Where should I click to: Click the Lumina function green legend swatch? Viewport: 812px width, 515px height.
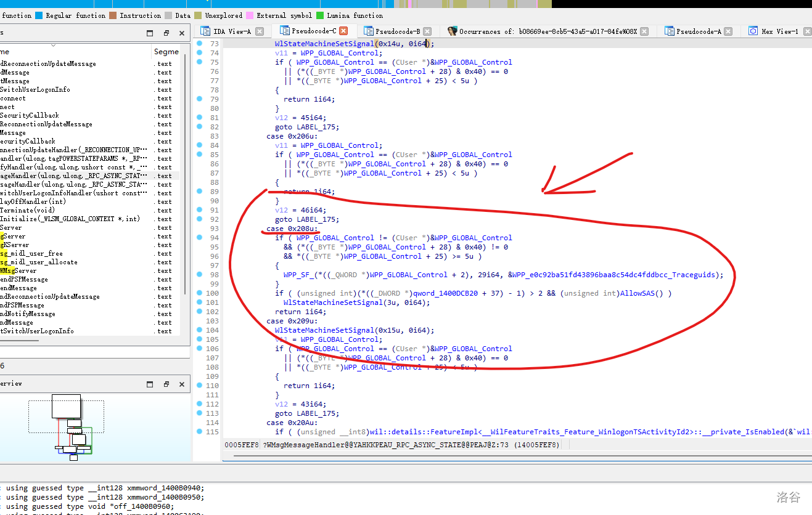pyautogui.click(x=320, y=15)
